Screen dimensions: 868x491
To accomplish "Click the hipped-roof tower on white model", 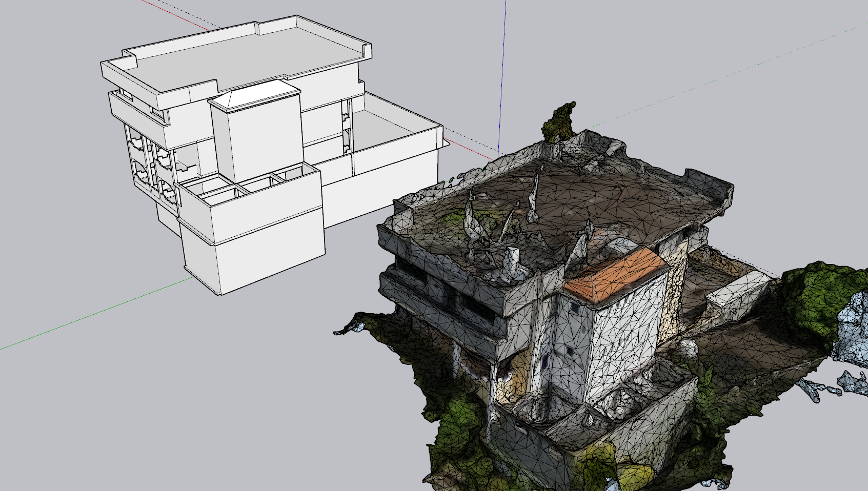I will click(257, 131).
